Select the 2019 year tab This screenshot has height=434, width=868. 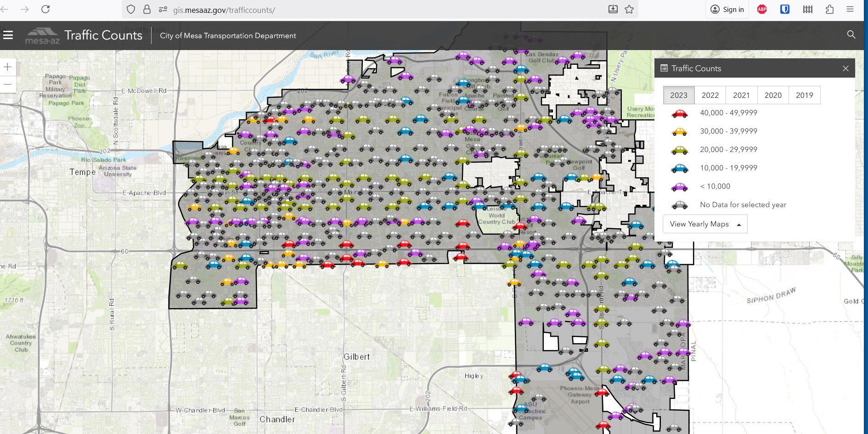click(804, 95)
